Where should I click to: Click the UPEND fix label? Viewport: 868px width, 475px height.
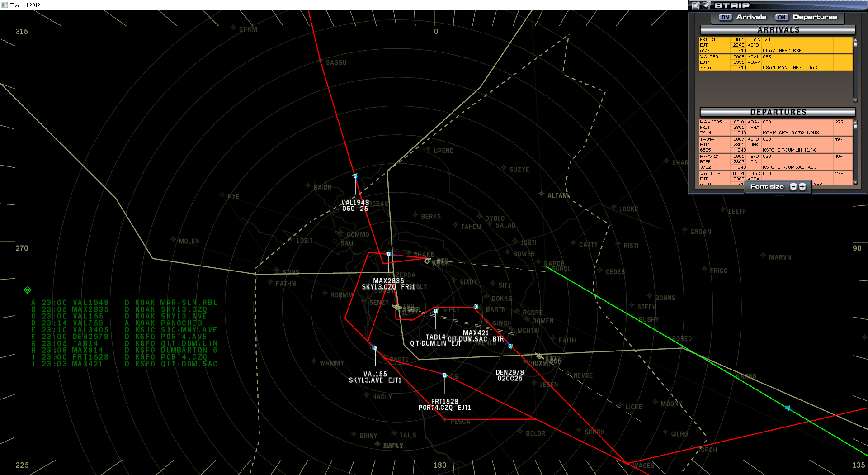click(x=443, y=151)
